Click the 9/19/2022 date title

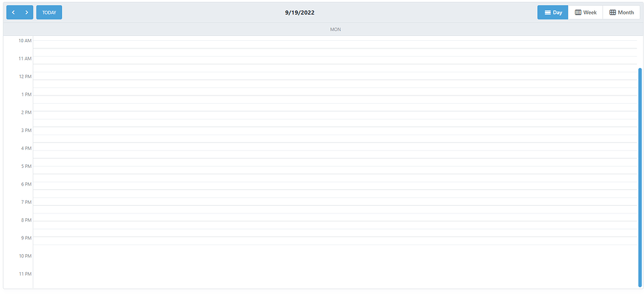click(x=300, y=13)
